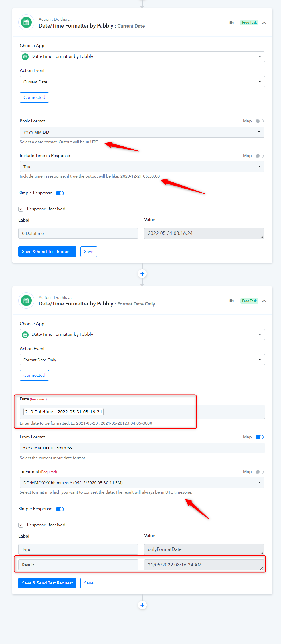Click hint beginning 'Enter date to be formatted'
Viewport: 281px width, 644px height.
(x=86, y=423)
